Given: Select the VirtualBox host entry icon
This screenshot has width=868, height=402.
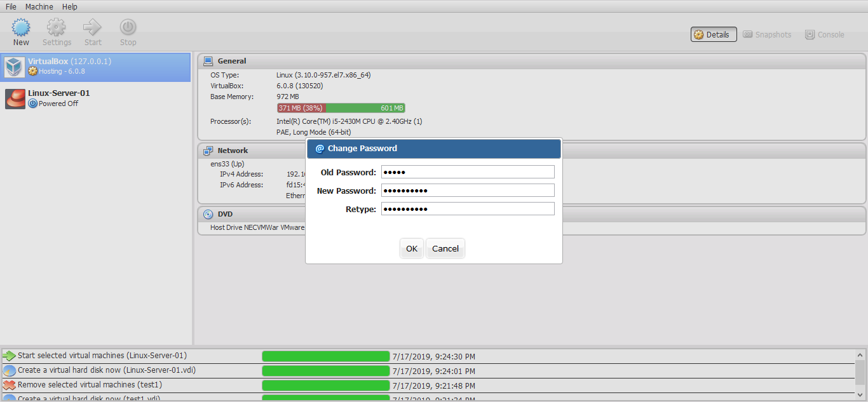Looking at the screenshot, I should point(15,67).
